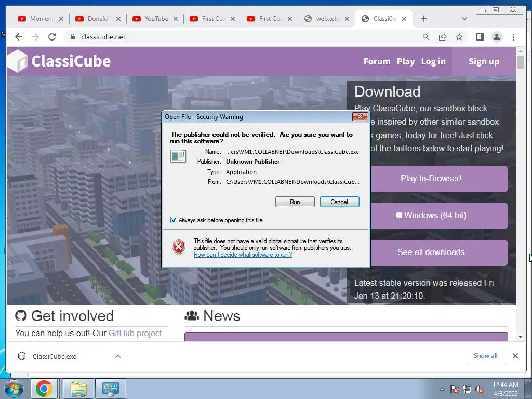
Task: Click the share page icon
Action: pos(443,37)
